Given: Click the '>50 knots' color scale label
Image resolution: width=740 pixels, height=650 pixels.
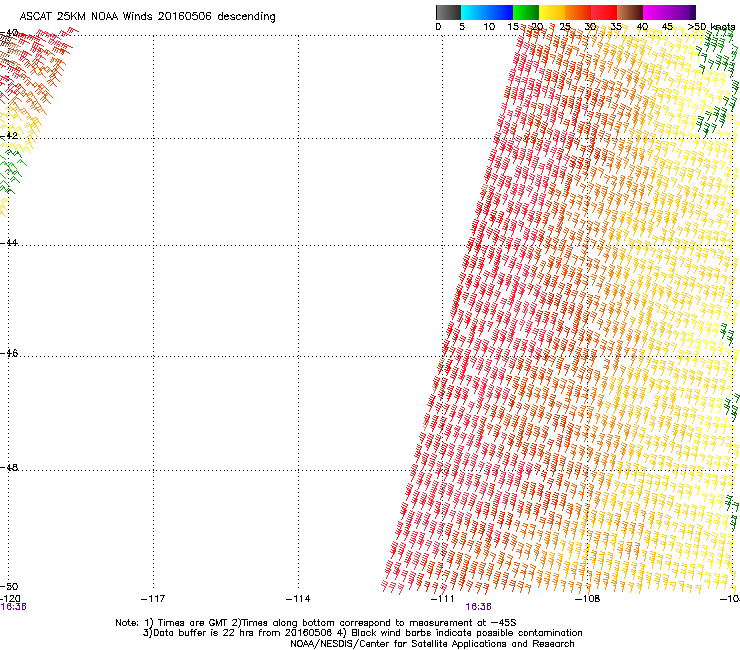Looking at the screenshot, I should pyautogui.click(x=711, y=27).
